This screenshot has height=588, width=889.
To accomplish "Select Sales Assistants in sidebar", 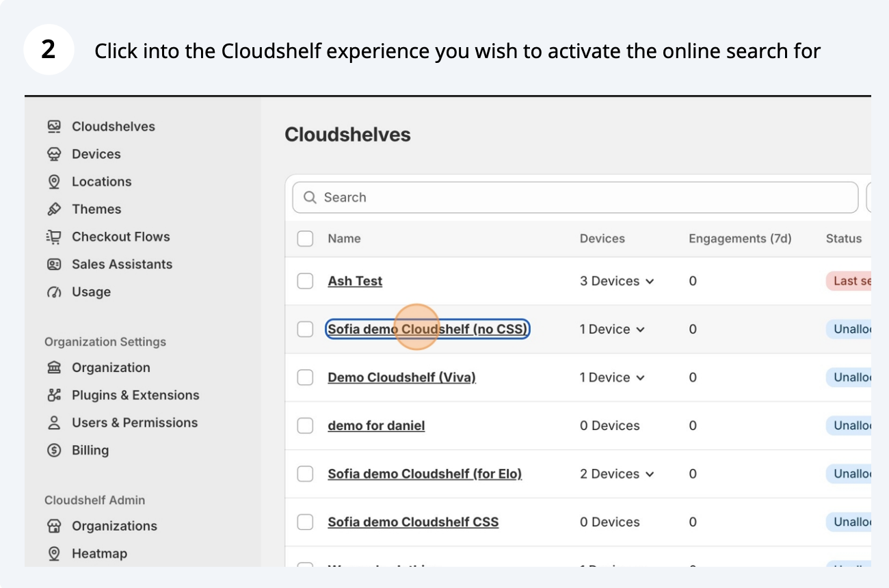I will (x=122, y=264).
